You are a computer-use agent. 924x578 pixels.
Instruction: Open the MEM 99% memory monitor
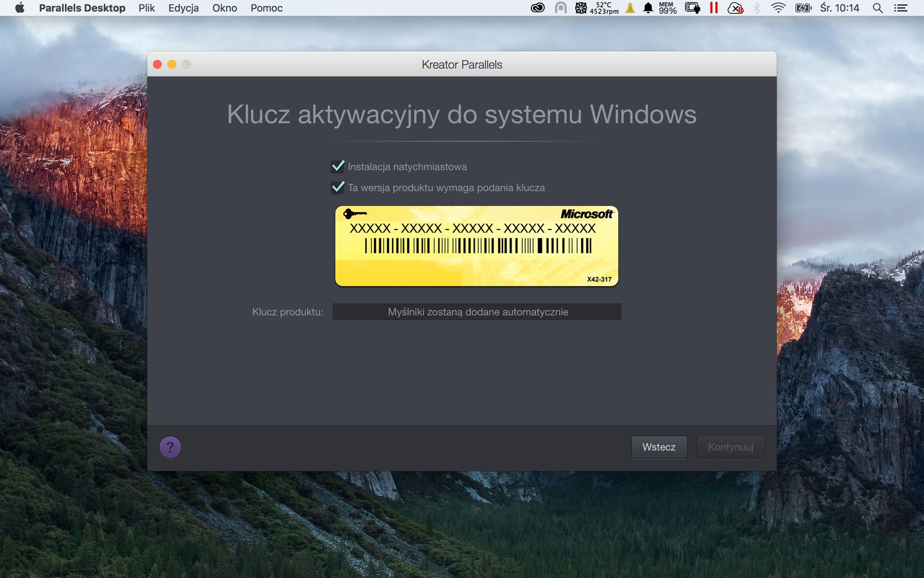pyautogui.click(x=668, y=8)
